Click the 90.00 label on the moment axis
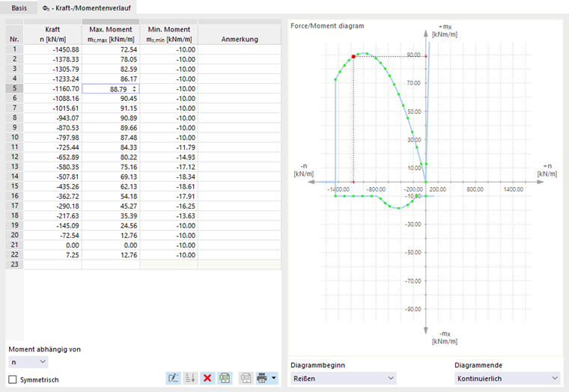 [413, 55]
